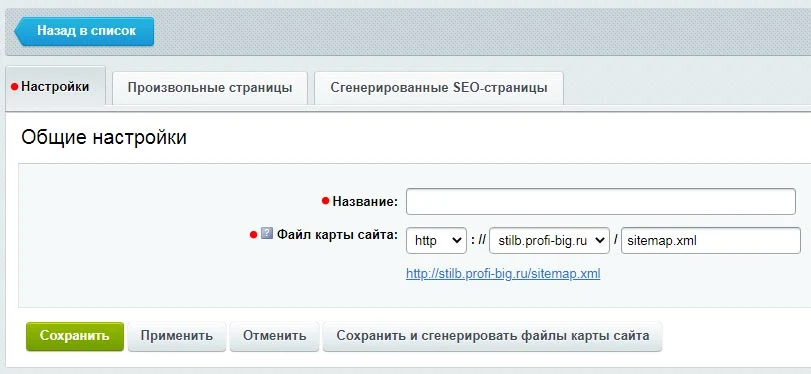Open the http://stilb.profi-big.ru/sitemap.xml link

pos(503,274)
